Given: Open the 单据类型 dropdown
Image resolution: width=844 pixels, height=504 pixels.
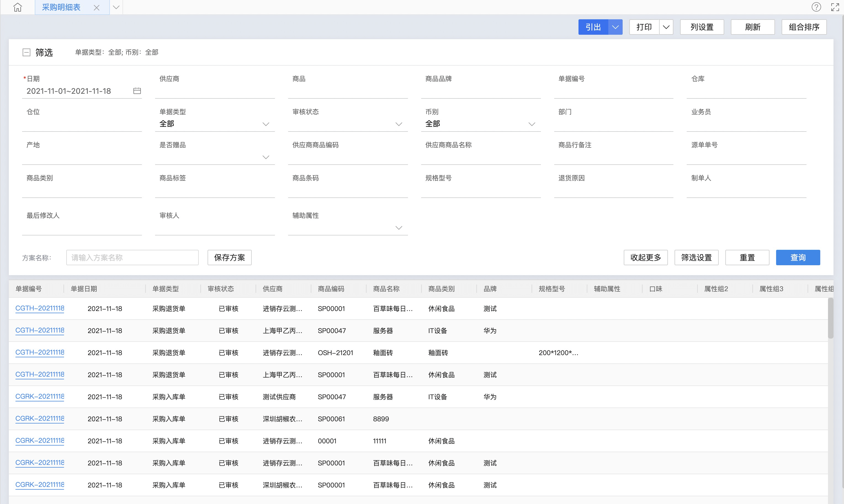Looking at the screenshot, I should tap(266, 124).
